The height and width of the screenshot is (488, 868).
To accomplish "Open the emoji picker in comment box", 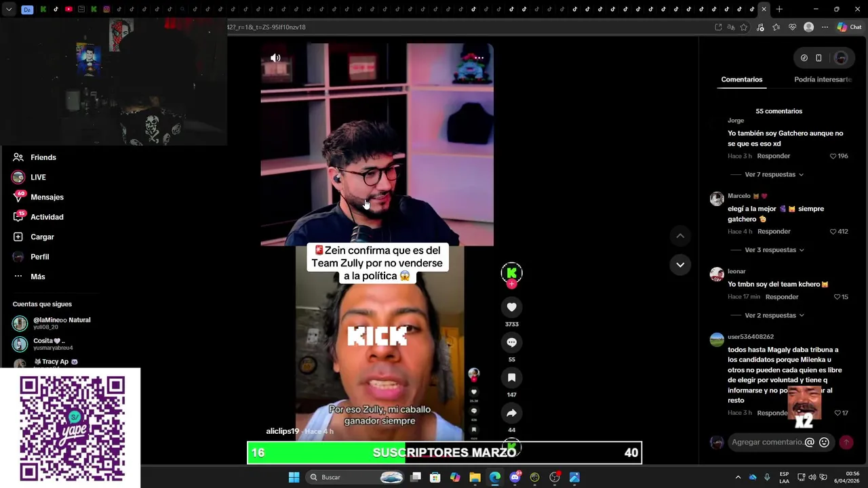I will 825,443.
